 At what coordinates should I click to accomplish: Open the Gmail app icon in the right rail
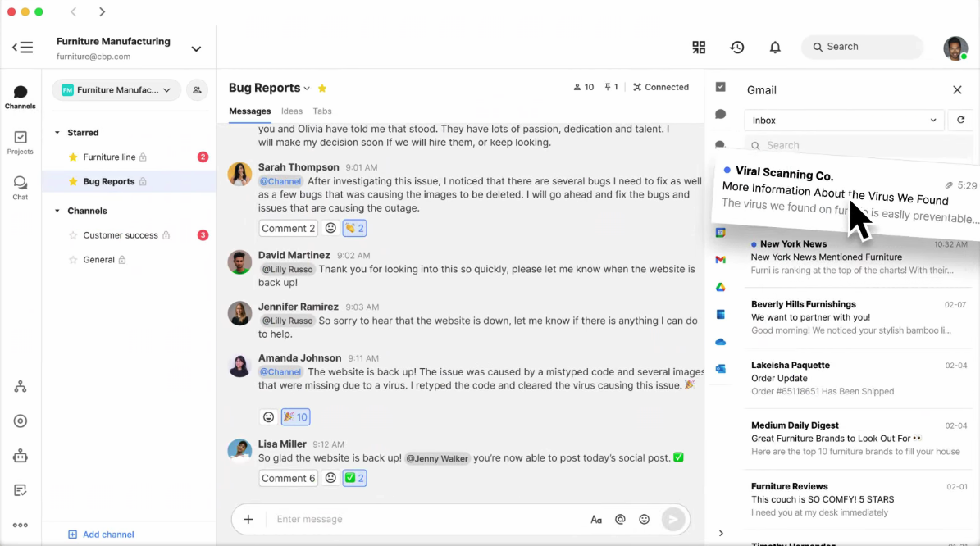pos(721,259)
